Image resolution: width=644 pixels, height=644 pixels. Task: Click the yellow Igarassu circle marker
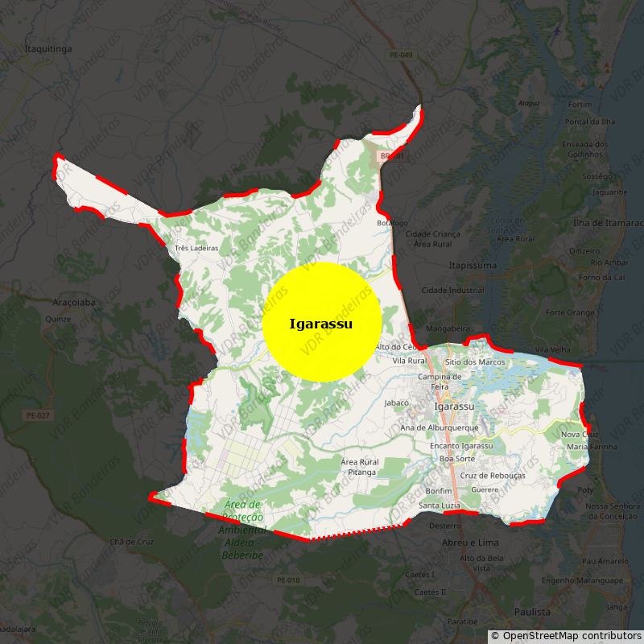322,322
